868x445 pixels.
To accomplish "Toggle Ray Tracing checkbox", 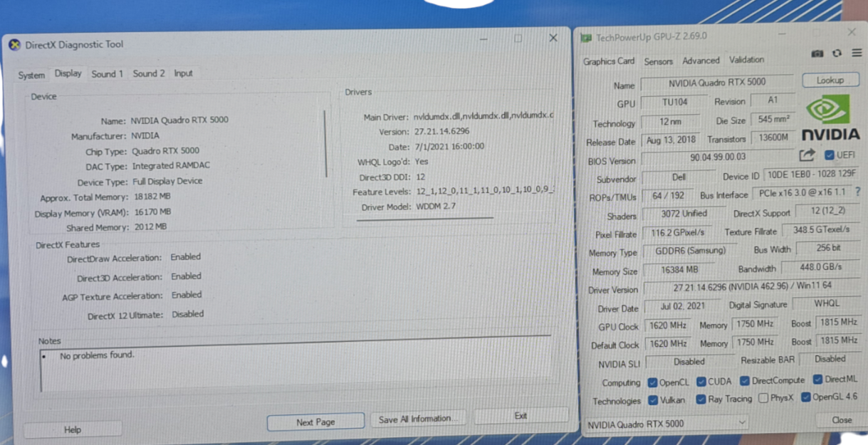I will [701, 399].
